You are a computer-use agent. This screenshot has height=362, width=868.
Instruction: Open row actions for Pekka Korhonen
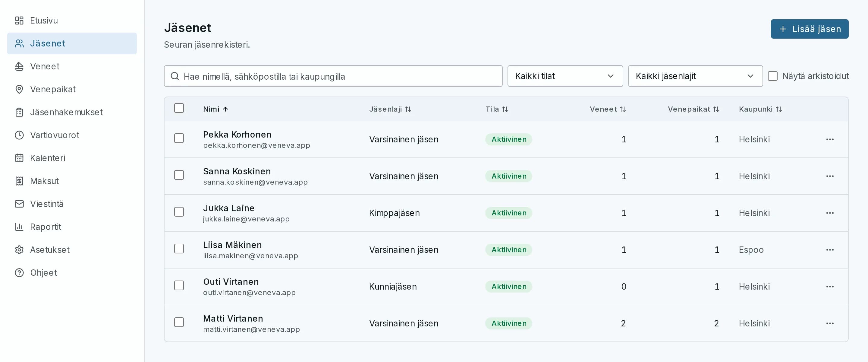(x=830, y=139)
